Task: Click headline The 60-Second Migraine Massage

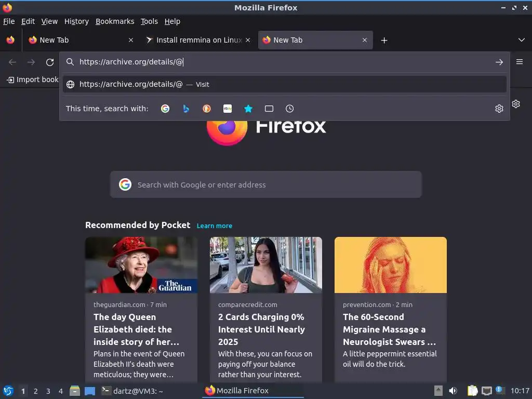Action: pos(390,329)
